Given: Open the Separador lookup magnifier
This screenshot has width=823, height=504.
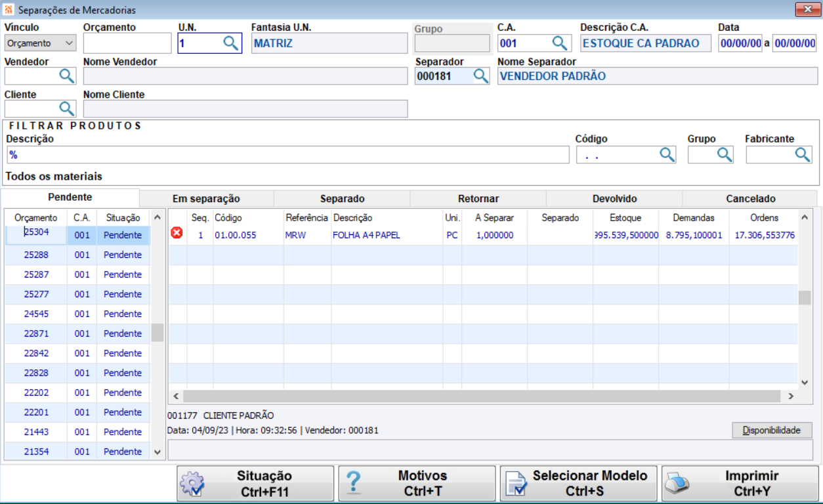Looking at the screenshot, I should 480,76.
